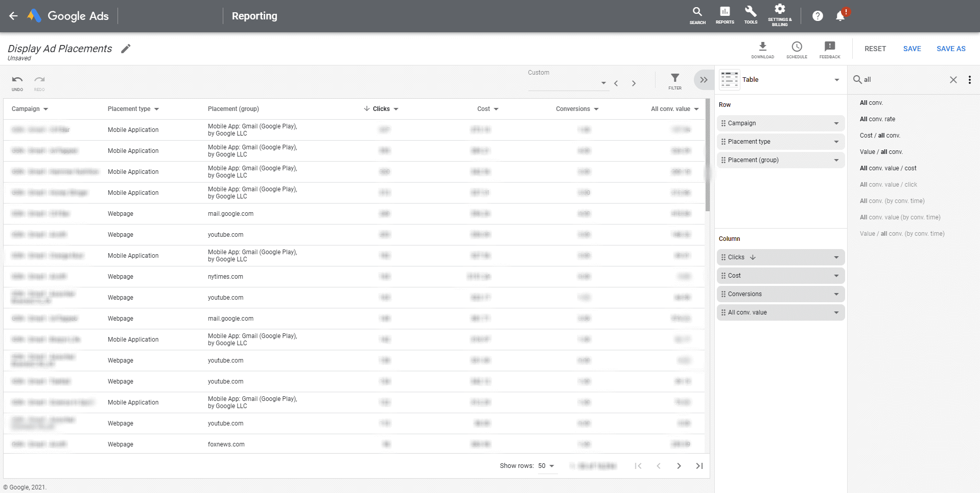Open Settings & Billing
Image resolution: width=980 pixels, height=493 pixels.
(779, 14)
